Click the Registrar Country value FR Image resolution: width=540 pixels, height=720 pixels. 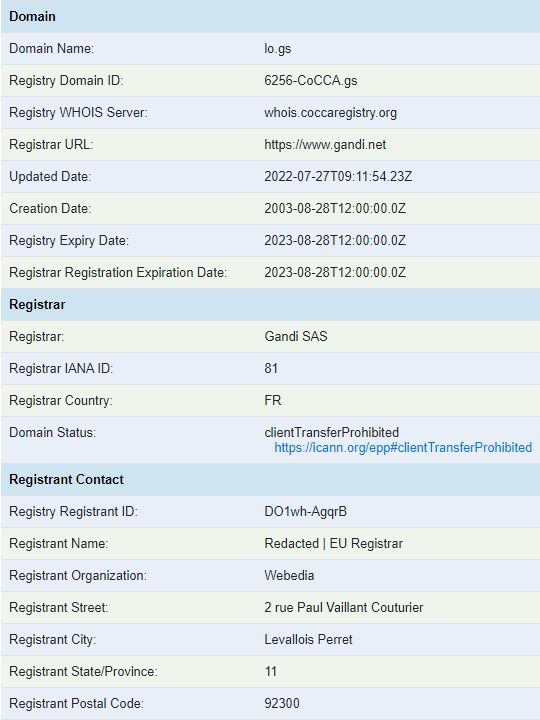pos(272,400)
